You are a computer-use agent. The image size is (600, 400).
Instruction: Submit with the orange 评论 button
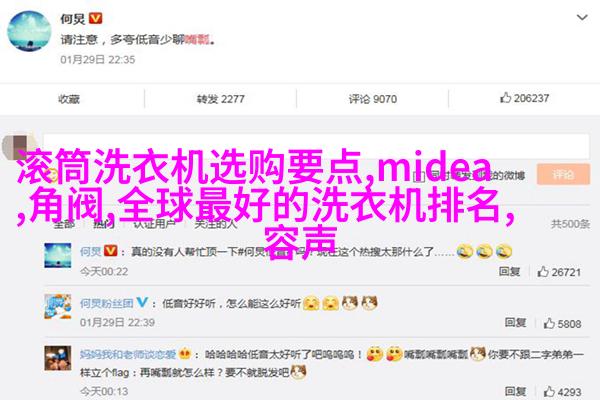click(563, 175)
